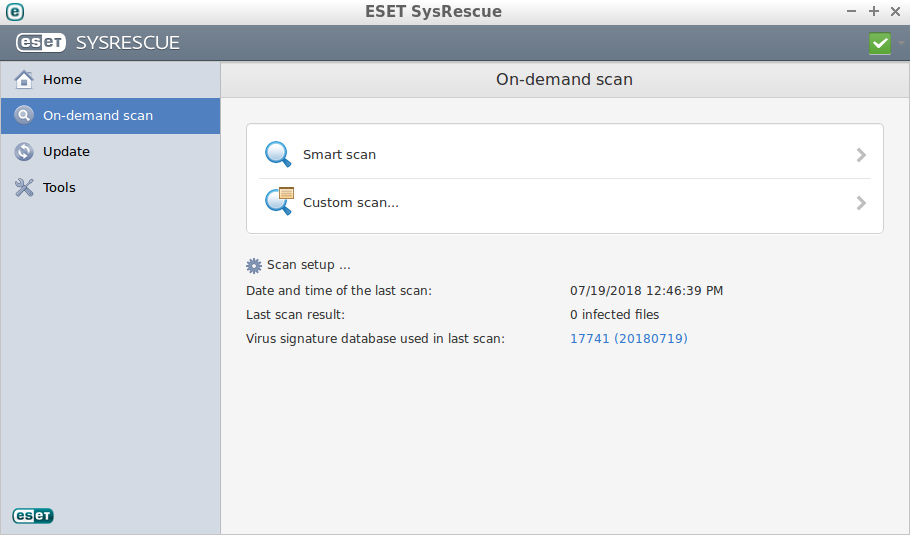This screenshot has width=910, height=535.
Task: Click the Scan setup gear icon
Action: (x=254, y=266)
